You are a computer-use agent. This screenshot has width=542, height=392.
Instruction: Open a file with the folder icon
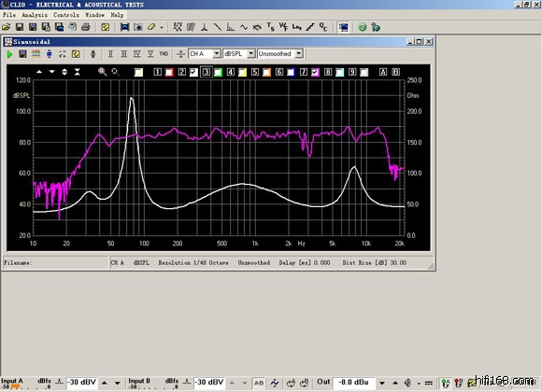coord(7,27)
